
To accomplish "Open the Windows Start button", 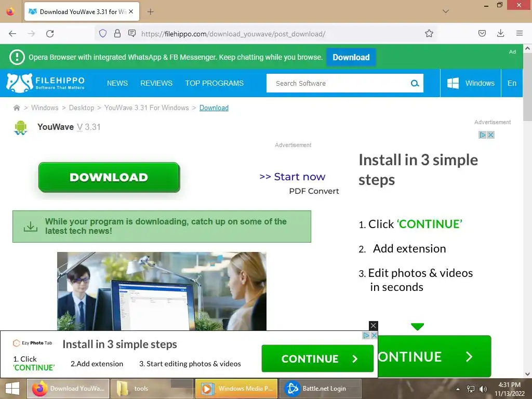I will (x=12, y=389).
